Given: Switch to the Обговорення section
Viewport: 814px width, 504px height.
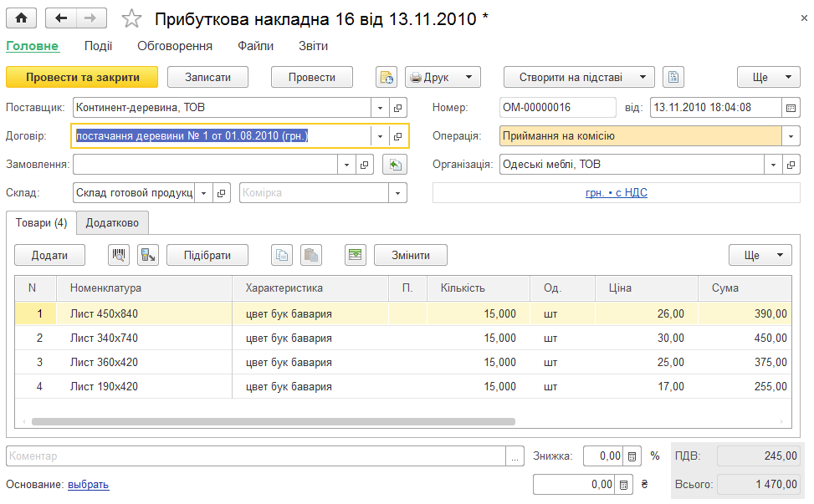Looking at the screenshot, I should coord(174,46).
